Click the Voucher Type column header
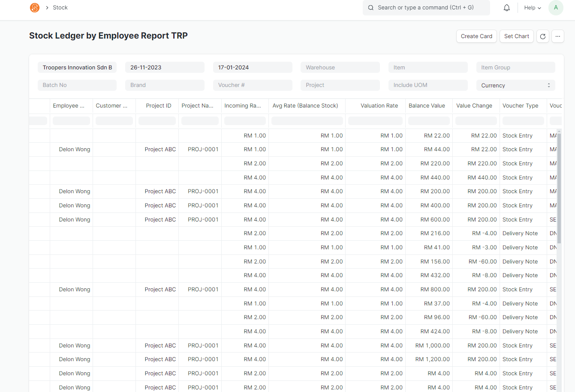Image resolution: width=575 pixels, height=392 pixels. (520, 106)
